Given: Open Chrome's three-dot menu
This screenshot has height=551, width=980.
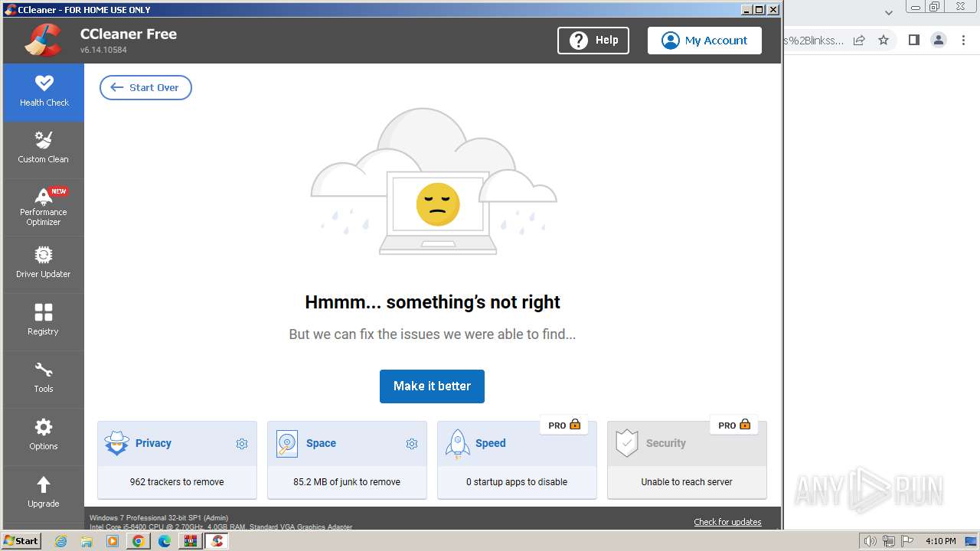Looking at the screenshot, I should coord(963,41).
